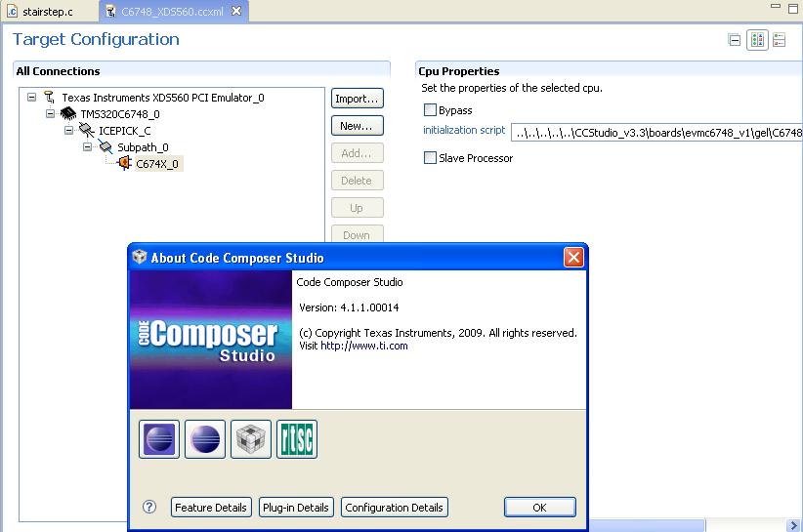
Task: Select the ICEPICK_C tree item label
Action: point(124,131)
